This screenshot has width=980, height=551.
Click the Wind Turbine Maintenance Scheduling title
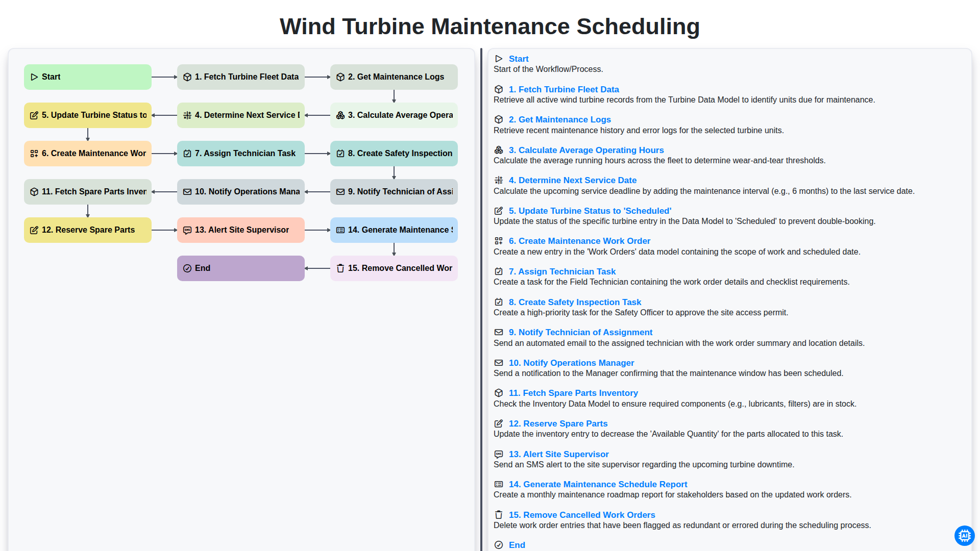coord(489,27)
